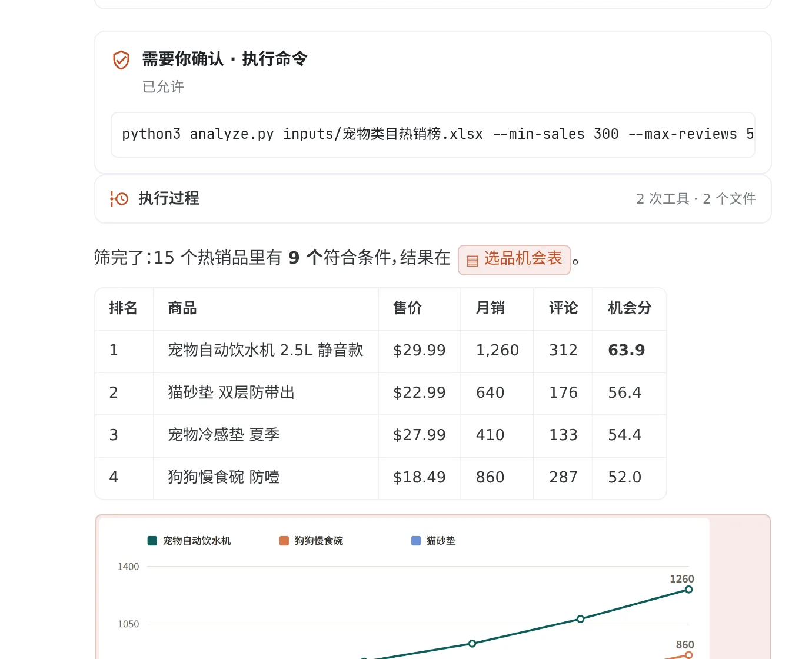Click the $29.99 price cell
This screenshot has width=812, height=659.
(x=420, y=351)
